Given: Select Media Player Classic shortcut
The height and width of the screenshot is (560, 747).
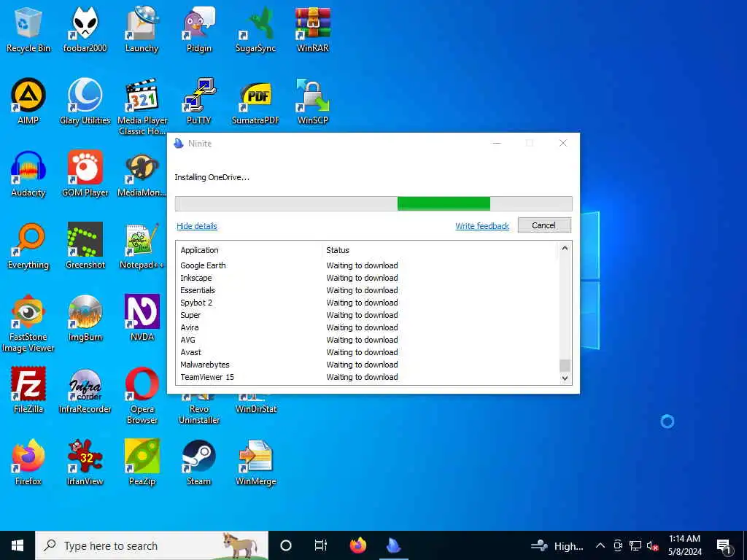Looking at the screenshot, I should coord(142,106).
